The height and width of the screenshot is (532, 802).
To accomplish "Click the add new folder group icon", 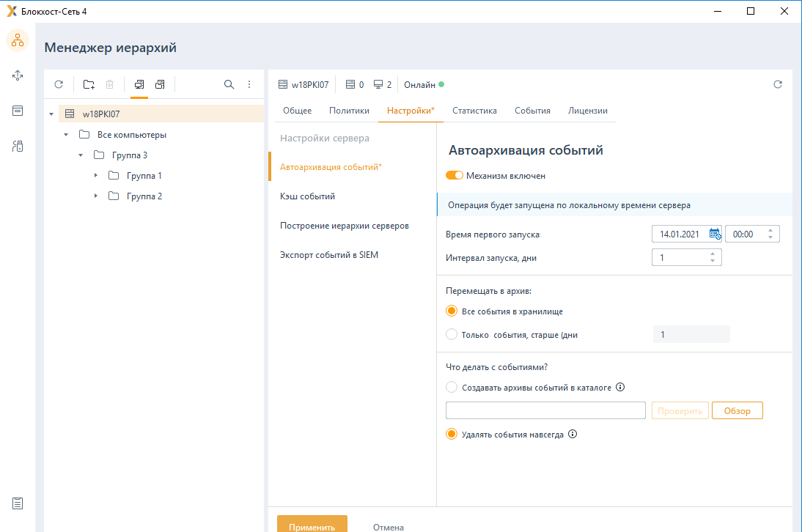I will [89, 84].
